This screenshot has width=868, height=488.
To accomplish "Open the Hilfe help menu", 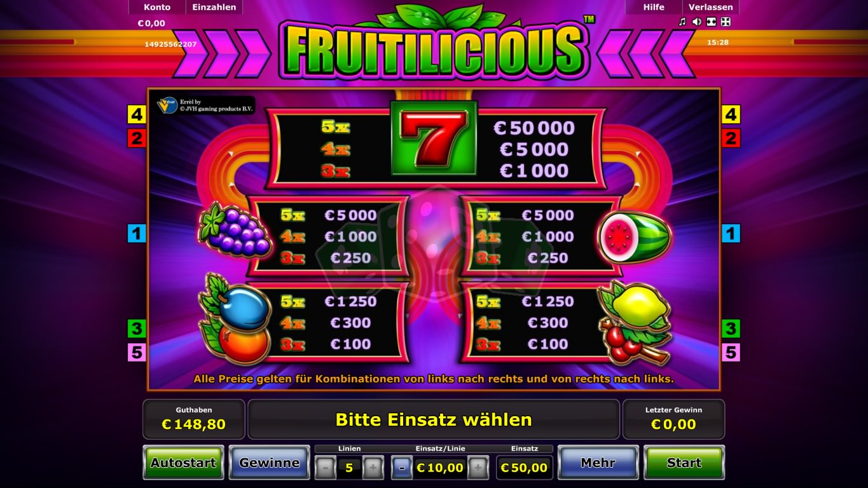I will click(654, 7).
